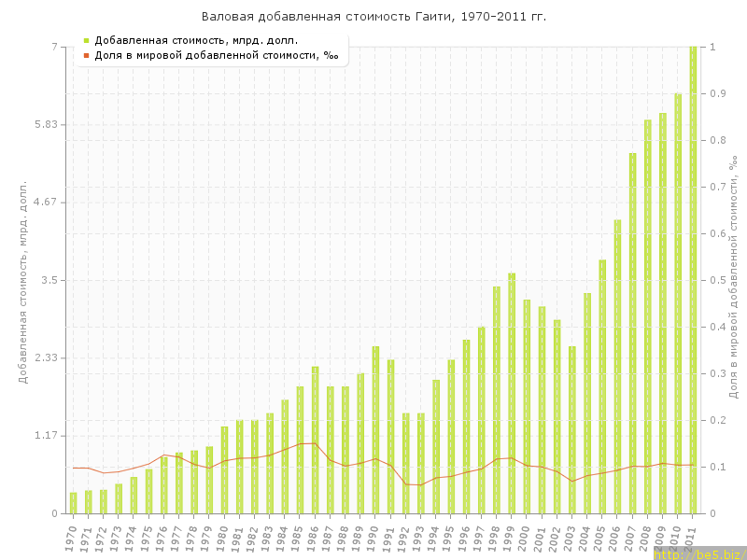Click the shortest green bar for 1970
Screen dimensions: 747x560
(x=74, y=503)
